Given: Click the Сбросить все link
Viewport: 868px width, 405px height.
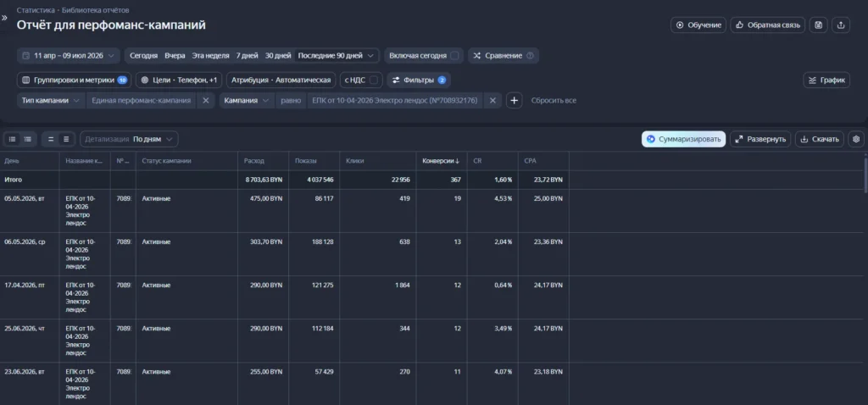Looking at the screenshot, I should pyautogui.click(x=554, y=101).
